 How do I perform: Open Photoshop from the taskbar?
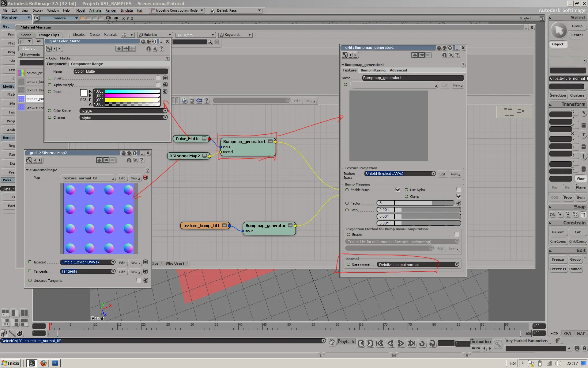(x=55, y=363)
